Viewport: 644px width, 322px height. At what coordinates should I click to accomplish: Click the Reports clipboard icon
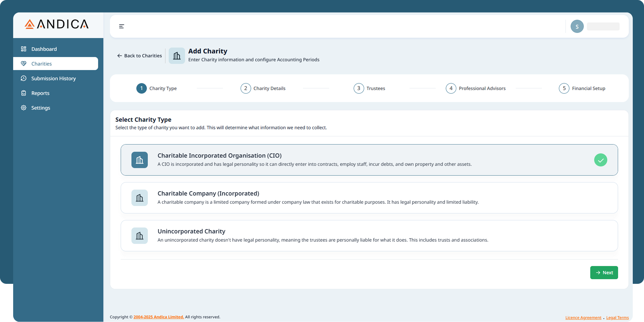(x=23, y=93)
